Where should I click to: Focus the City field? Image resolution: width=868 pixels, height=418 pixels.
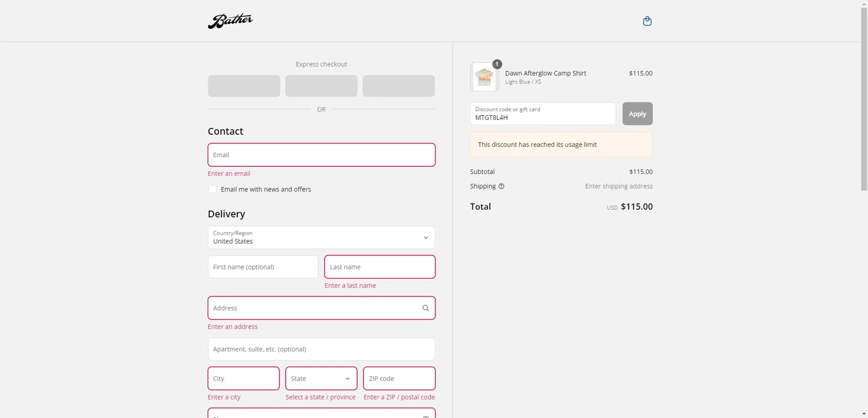(244, 379)
